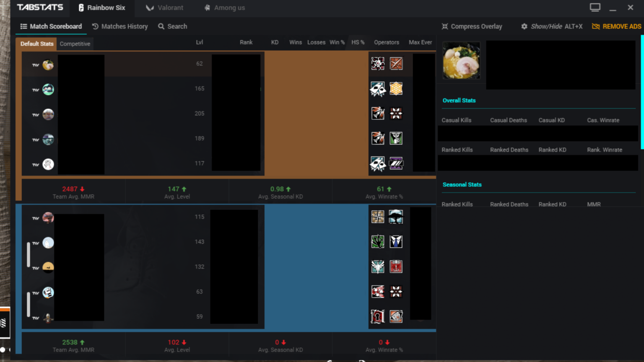The image size is (644, 362).
Task: Sort by the KD column header
Action: pyautogui.click(x=275, y=42)
